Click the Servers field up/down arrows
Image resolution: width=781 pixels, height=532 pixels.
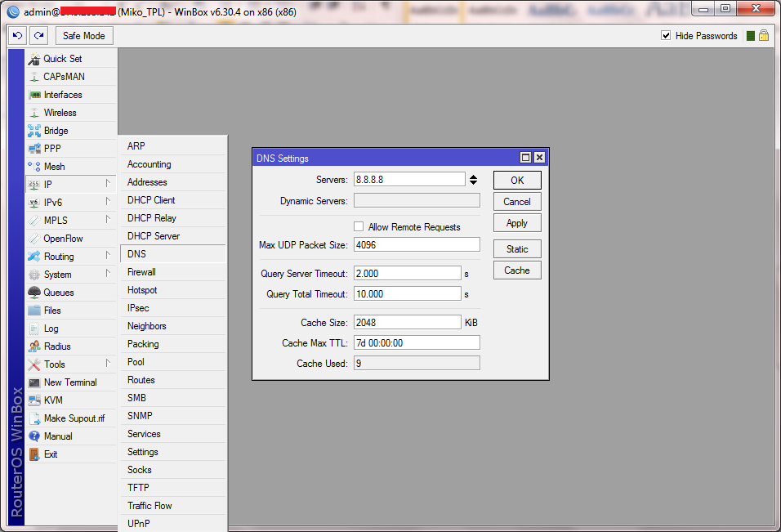pos(473,180)
